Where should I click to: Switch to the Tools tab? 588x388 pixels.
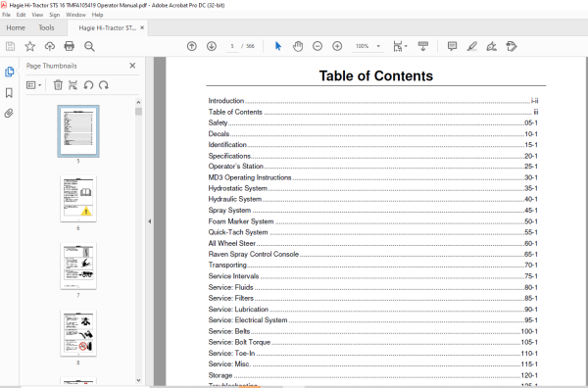46,27
